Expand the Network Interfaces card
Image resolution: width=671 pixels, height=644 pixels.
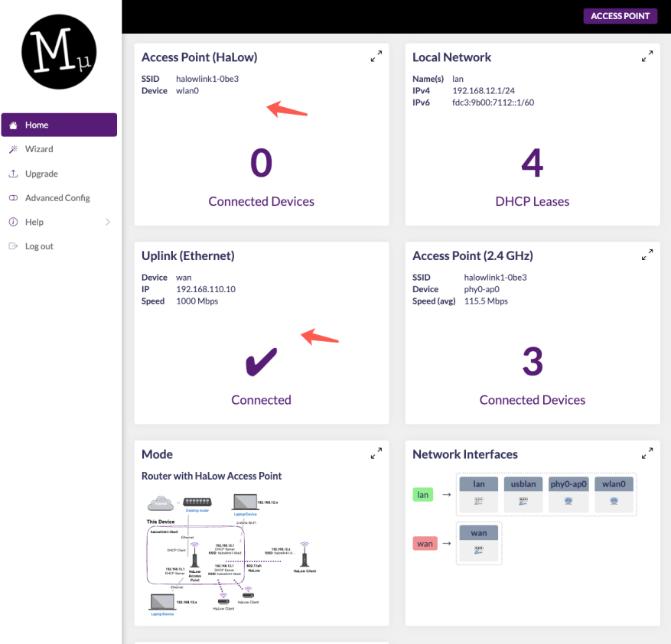[x=647, y=454]
